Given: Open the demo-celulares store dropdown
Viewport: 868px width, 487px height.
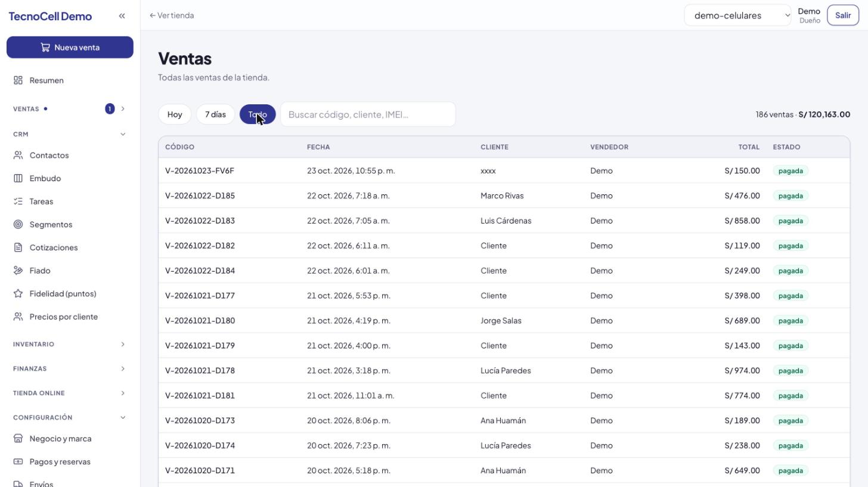Looking at the screenshot, I should 737,15.
